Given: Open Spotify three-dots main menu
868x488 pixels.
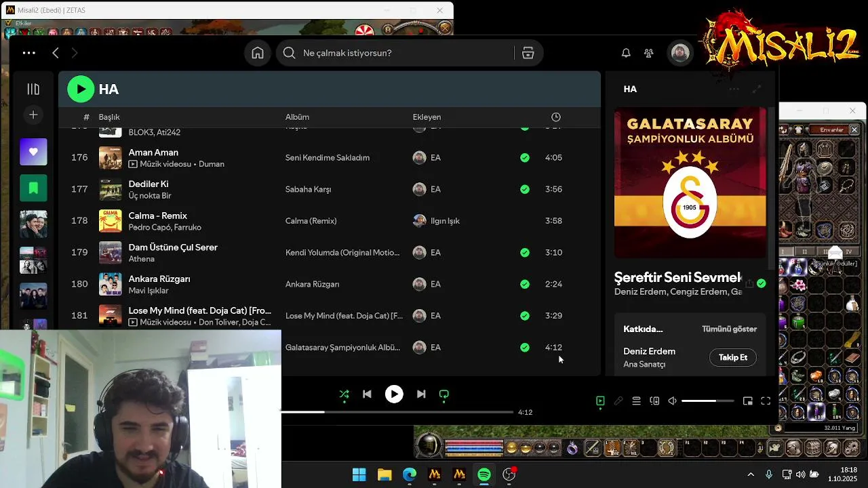Looking at the screenshot, I should (28, 53).
